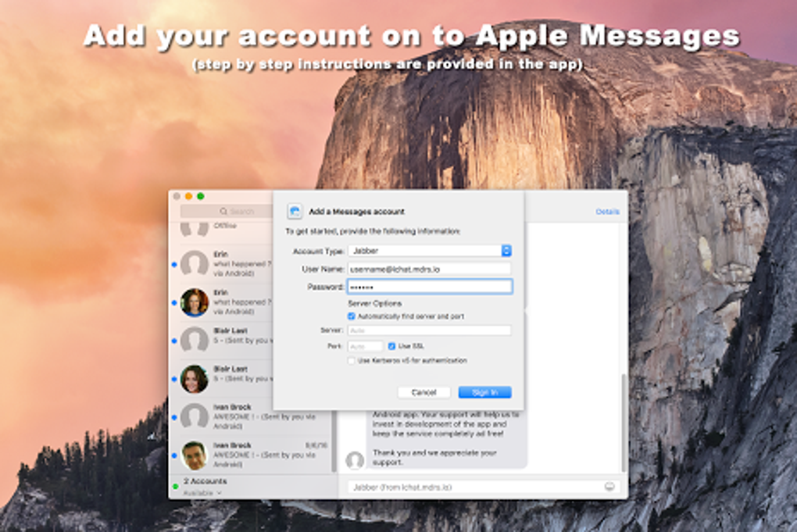The height and width of the screenshot is (532, 797).
Task: Toggle Automatically find server and port
Action: click(x=352, y=316)
